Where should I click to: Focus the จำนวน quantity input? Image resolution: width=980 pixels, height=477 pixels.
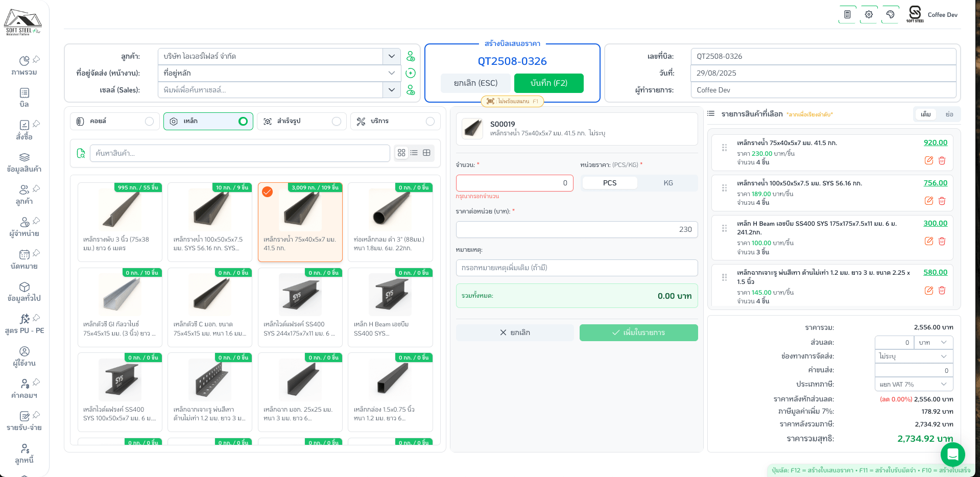click(514, 183)
